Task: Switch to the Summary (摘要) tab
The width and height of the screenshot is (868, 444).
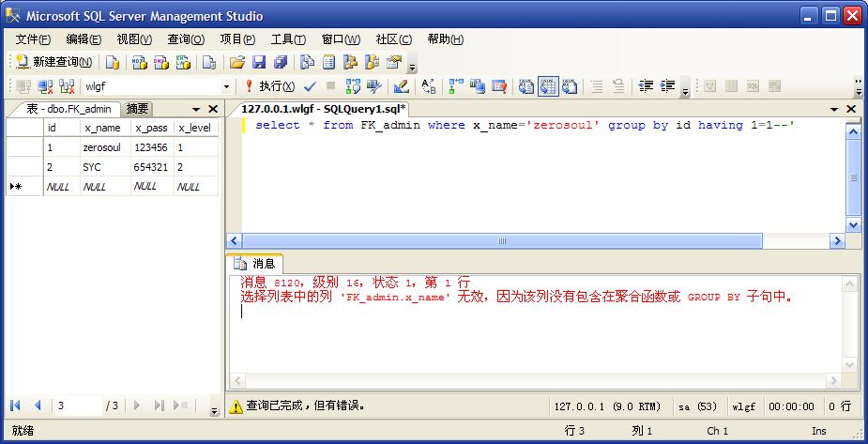Action: pyautogui.click(x=137, y=109)
